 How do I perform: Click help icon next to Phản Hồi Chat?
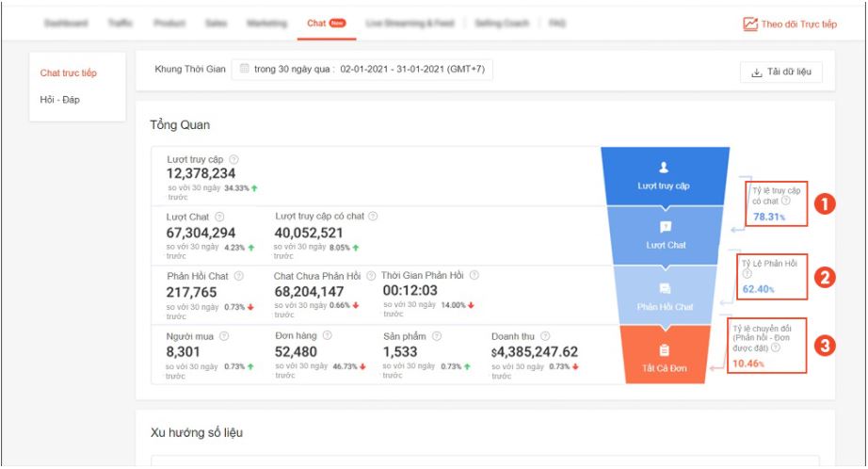[238, 276]
